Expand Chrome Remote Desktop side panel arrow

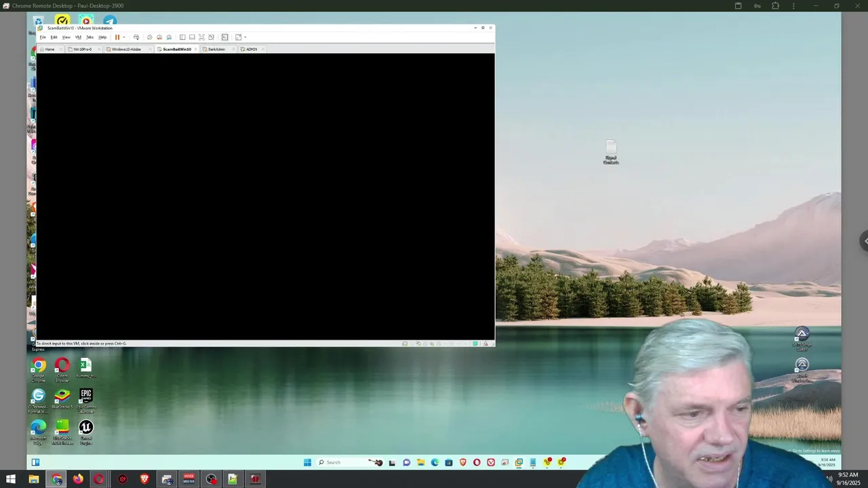pos(864,241)
